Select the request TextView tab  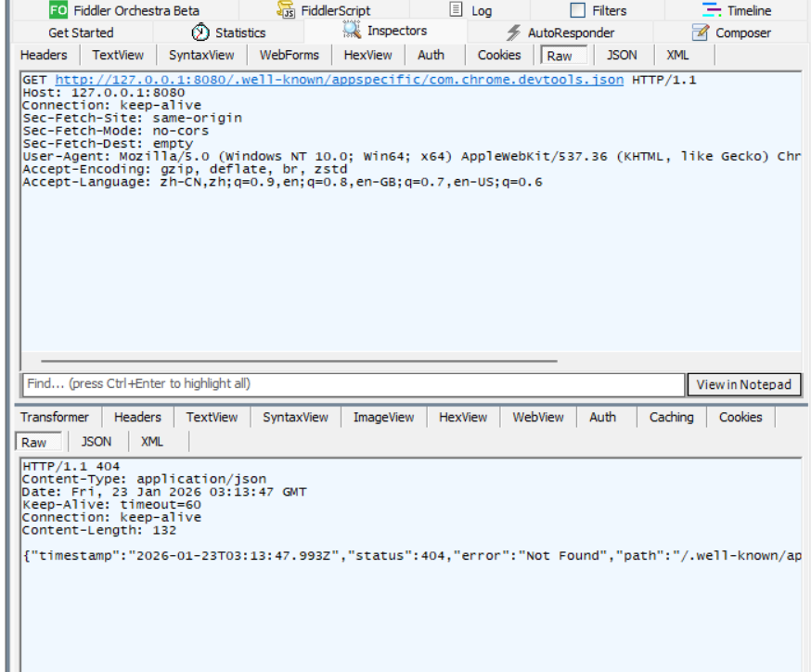pyautogui.click(x=118, y=55)
